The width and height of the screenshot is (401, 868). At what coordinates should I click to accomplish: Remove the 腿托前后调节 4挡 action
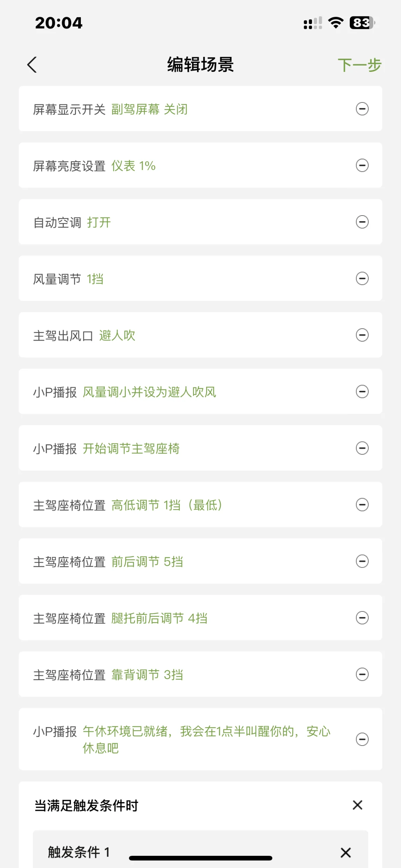pyautogui.click(x=362, y=618)
